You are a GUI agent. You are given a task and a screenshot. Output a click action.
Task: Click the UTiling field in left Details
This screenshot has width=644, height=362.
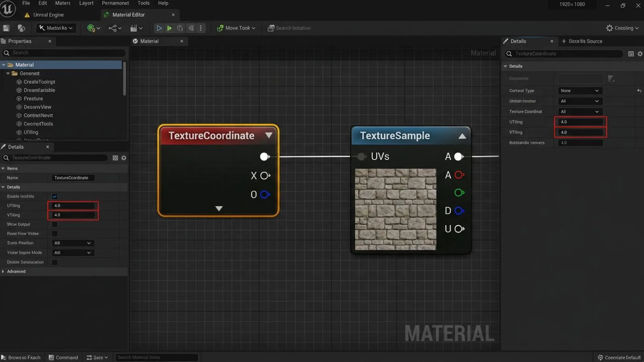pyautogui.click(x=73, y=206)
